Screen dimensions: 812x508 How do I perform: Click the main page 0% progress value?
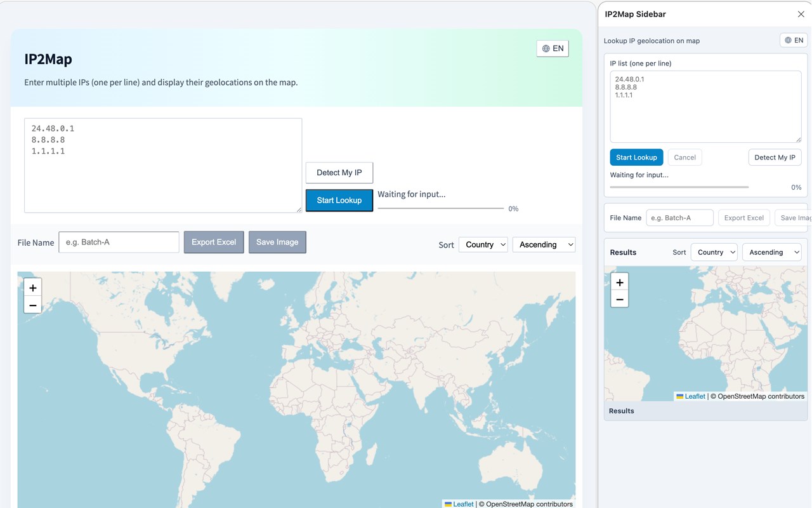513,209
